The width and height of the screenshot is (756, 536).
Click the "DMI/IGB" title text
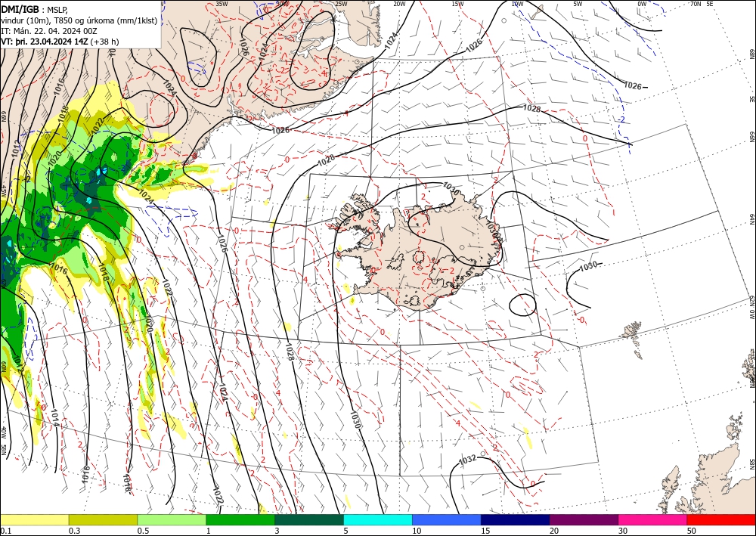[20, 9]
